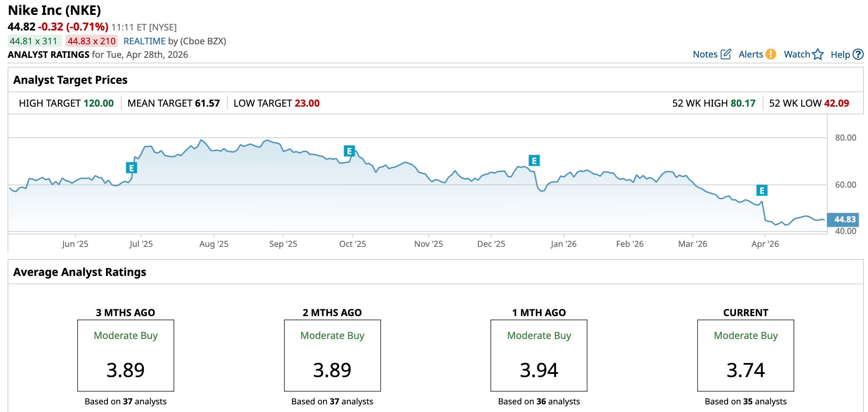Click the October 2025 earnings E marker

pos(349,151)
